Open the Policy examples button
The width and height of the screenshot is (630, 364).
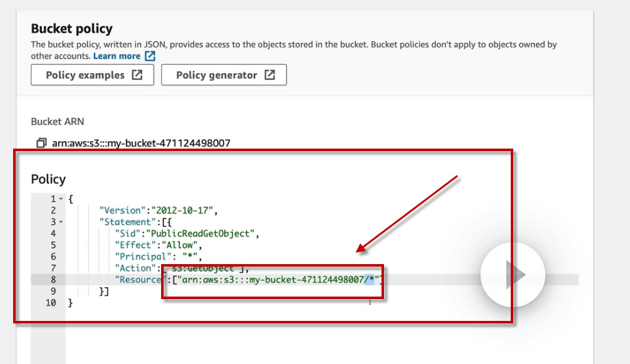tap(92, 75)
